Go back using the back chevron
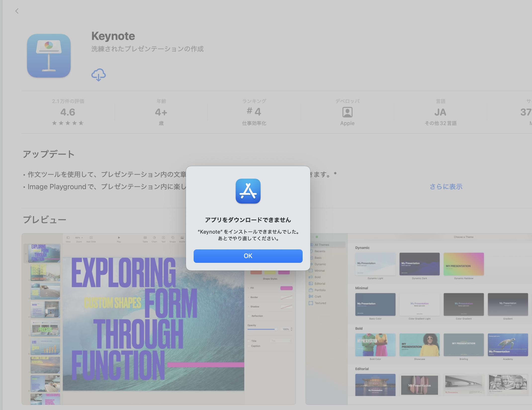Image resolution: width=532 pixels, height=410 pixels. click(17, 11)
